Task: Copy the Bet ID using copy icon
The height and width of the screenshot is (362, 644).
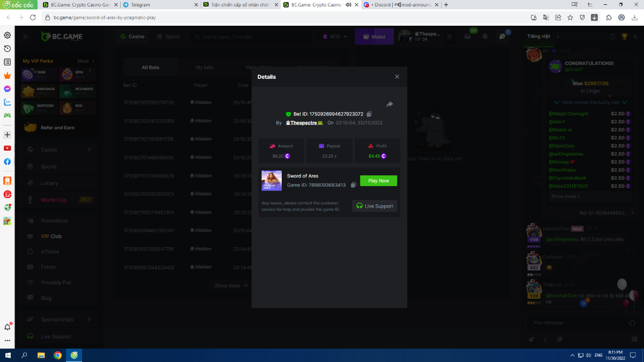Action: [x=369, y=114]
